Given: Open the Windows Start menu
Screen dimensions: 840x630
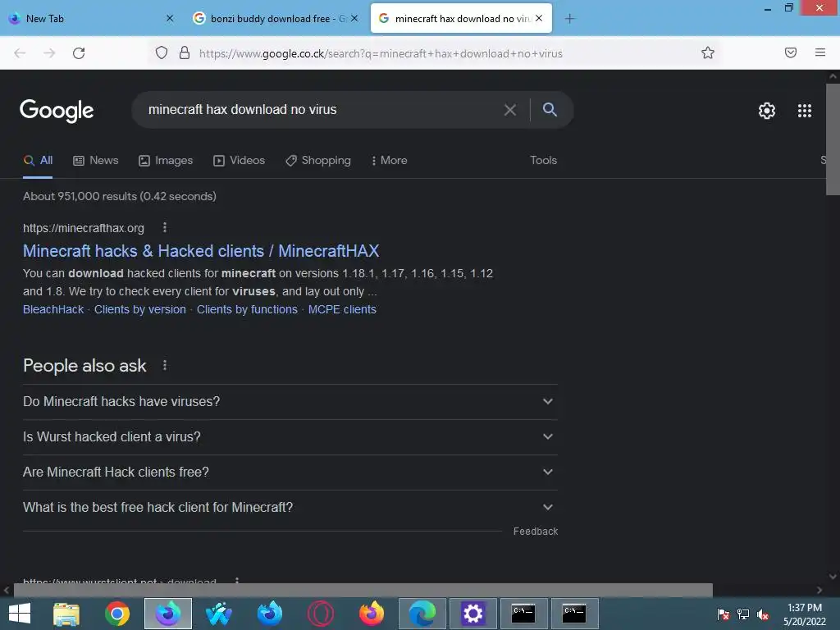Looking at the screenshot, I should coord(20,614).
